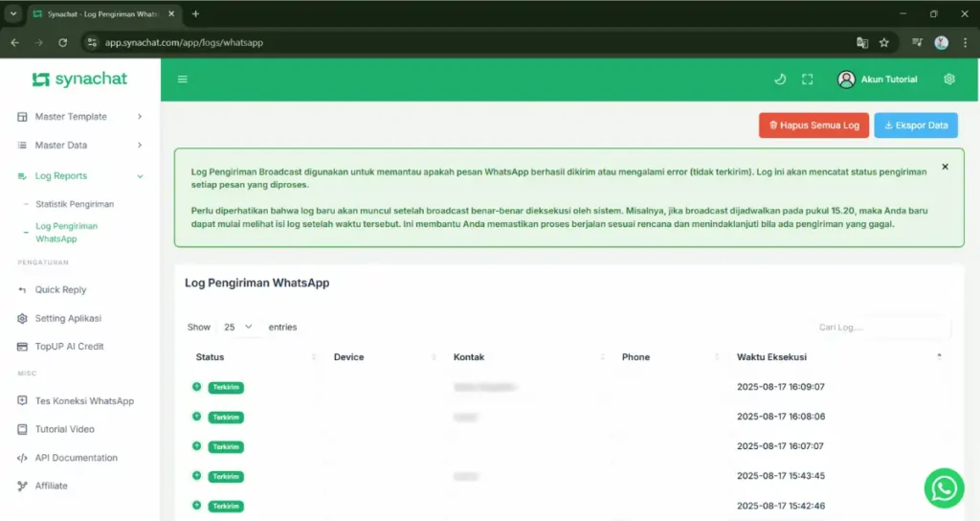Expand row details for 16:09:07 log
This screenshot has height=521, width=980.
pyautogui.click(x=197, y=387)
